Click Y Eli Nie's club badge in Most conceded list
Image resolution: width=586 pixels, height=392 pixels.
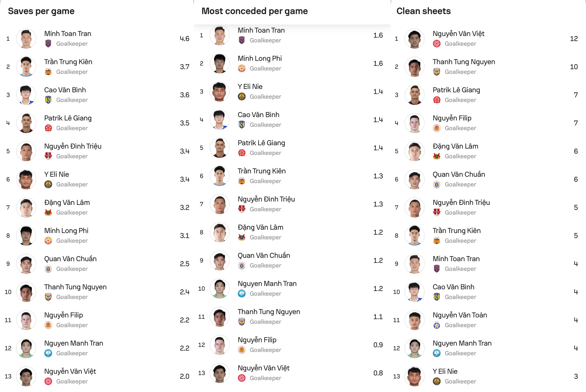click(242, 96)
